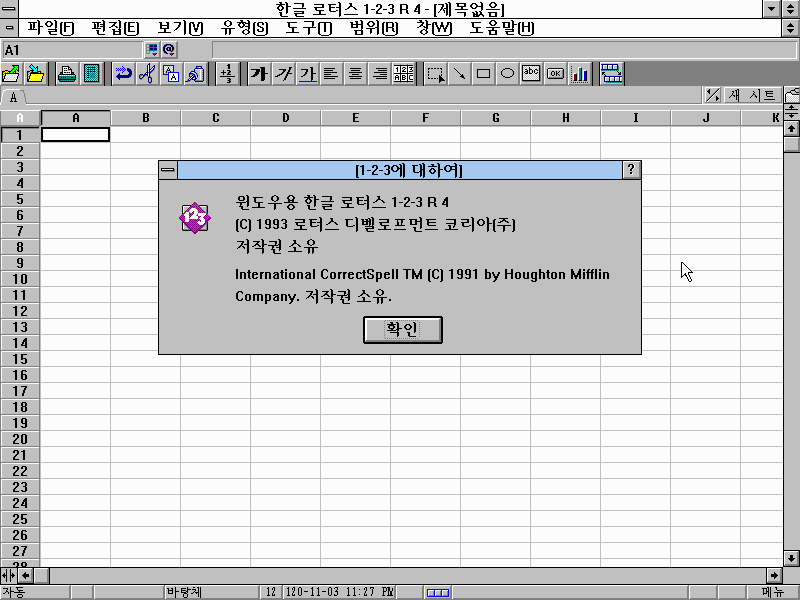The height and width of the screenshot is (600, 800).
Task: Apply underline formatting smarticon
Action: (307, 74)
